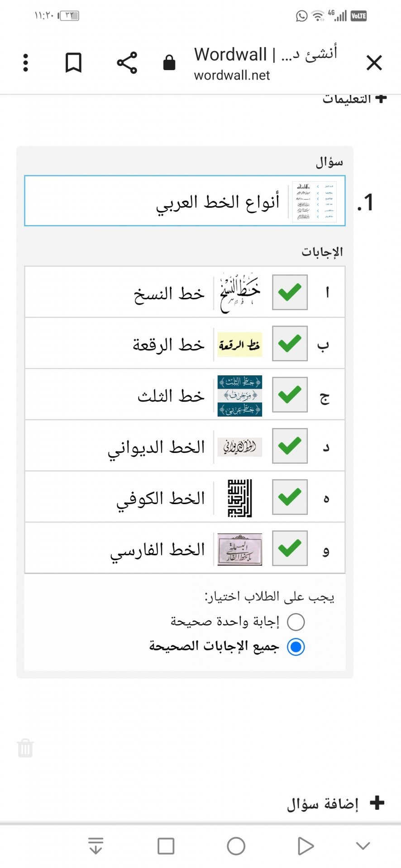The width and height of the screenshot is (401, 868).
Task: Delete the question with trash icon
Action: pyautogui.click(x=25, y=748)
